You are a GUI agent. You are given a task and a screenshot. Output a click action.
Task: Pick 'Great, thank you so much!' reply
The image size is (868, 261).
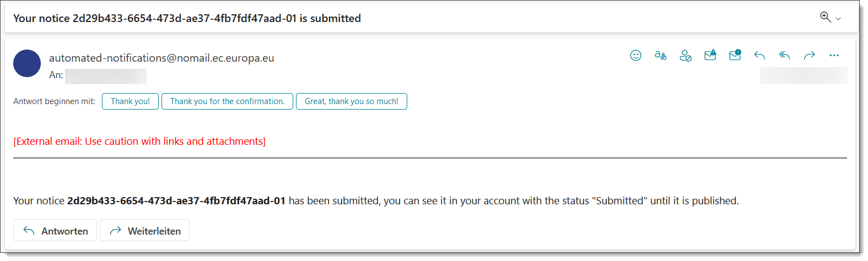tap(352, 101)
